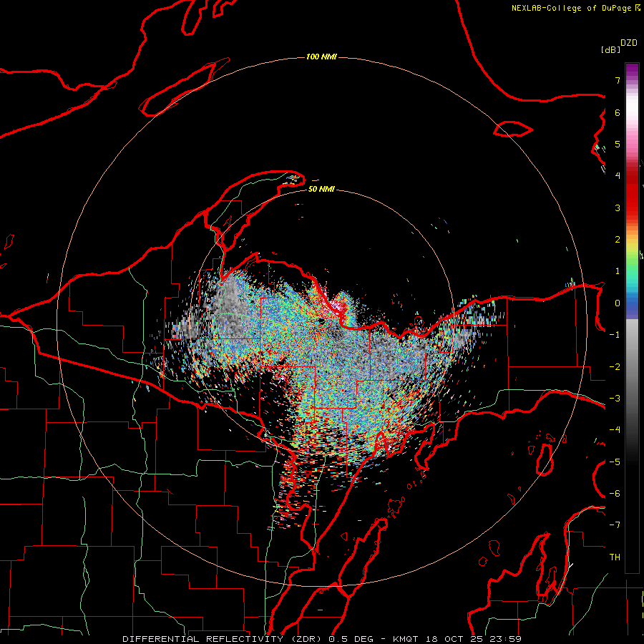Screen dimensions: 644x644
Task: Click the 23:59 timestamp in caption
Action: 506,639
